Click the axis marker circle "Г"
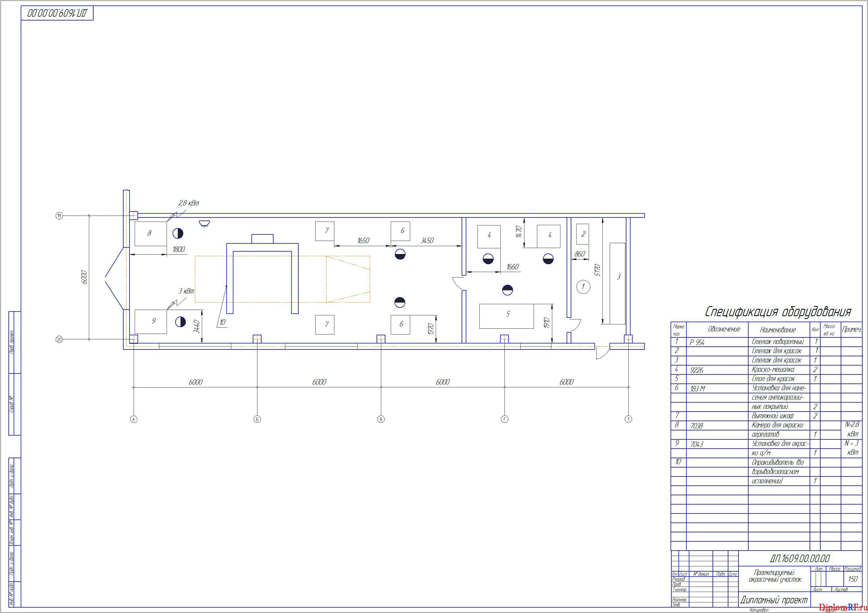This screenshot has height=613, width=868. (x=504, y=419)
